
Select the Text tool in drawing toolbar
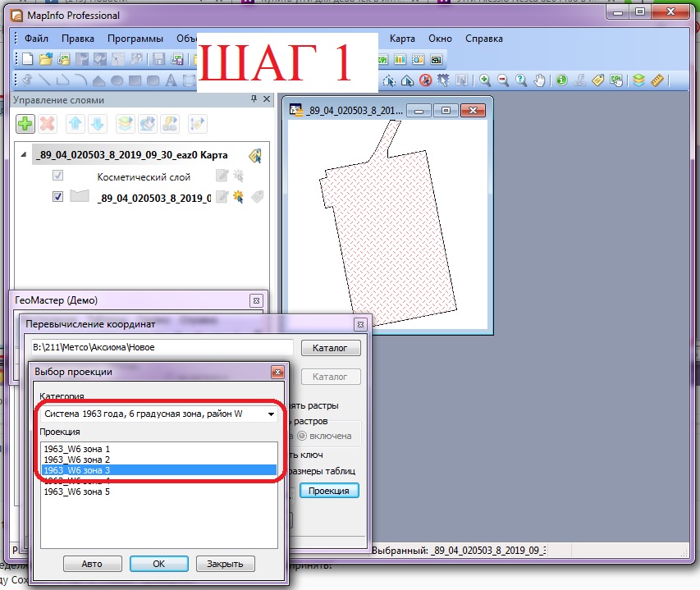[x=172, y=80]
